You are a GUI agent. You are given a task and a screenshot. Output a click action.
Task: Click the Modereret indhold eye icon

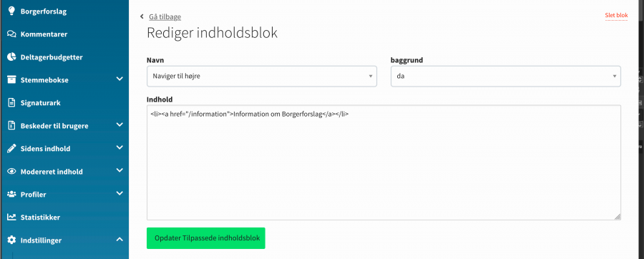click(x=11, y=172)
